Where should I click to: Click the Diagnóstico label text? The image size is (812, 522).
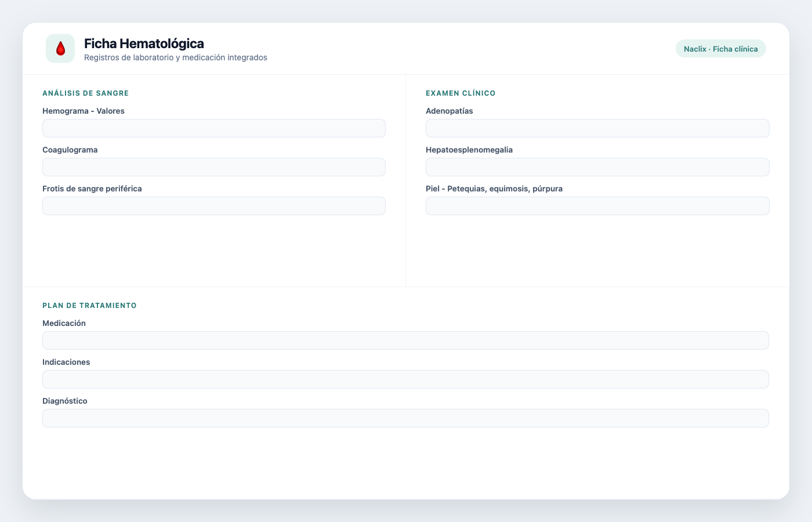pos(65,401)
